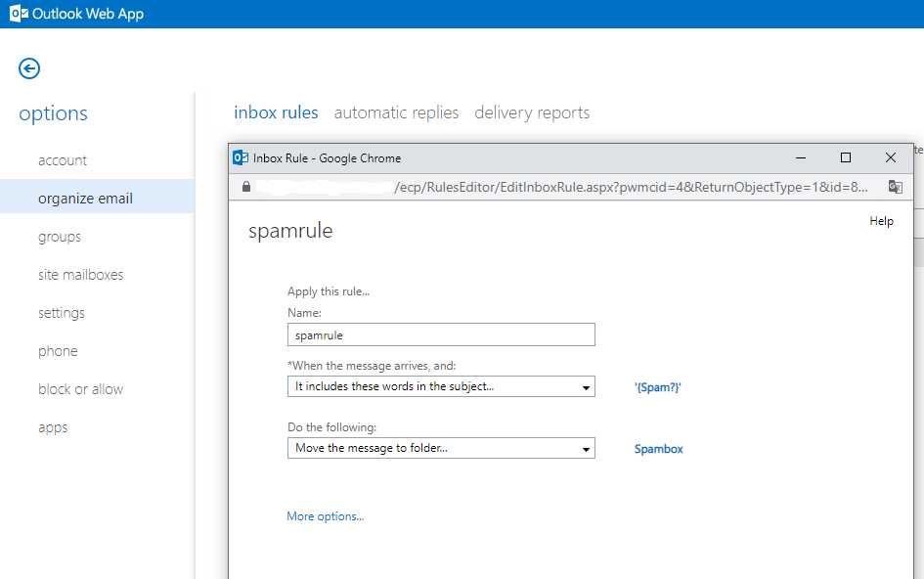This screenshot has height=579, width=924.
Task: Click the options heading in the sidebar
Action: coord(53,113)
